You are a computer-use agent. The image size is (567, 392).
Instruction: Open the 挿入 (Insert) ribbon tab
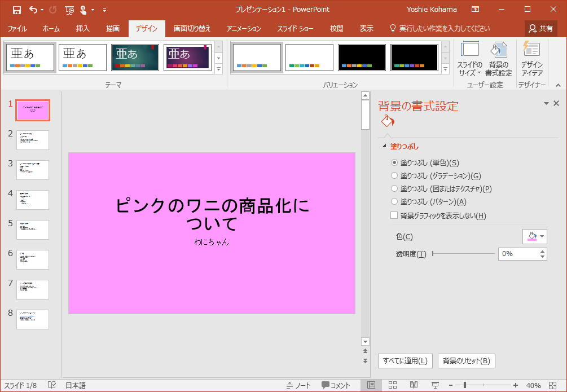tap(82, 28)
